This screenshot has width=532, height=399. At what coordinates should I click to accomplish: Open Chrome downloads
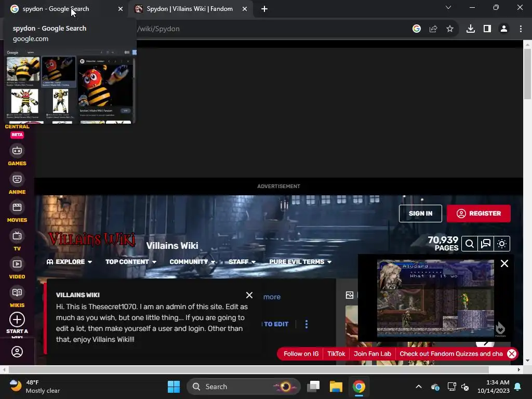(x=471, y=29)
